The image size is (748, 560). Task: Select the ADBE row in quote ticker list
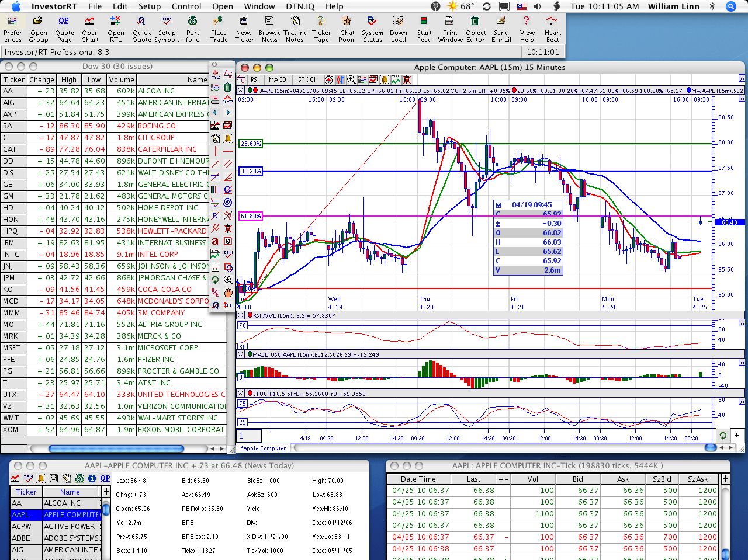tap(56, 538)
